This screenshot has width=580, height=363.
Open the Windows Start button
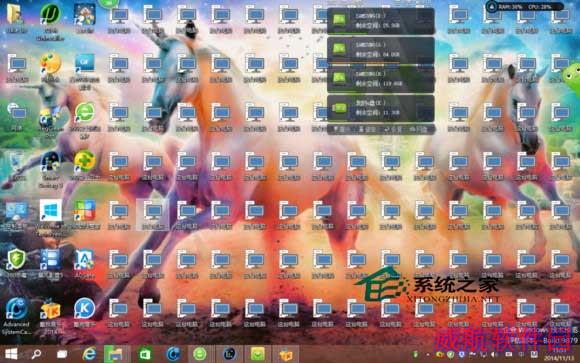pos(11,354)
